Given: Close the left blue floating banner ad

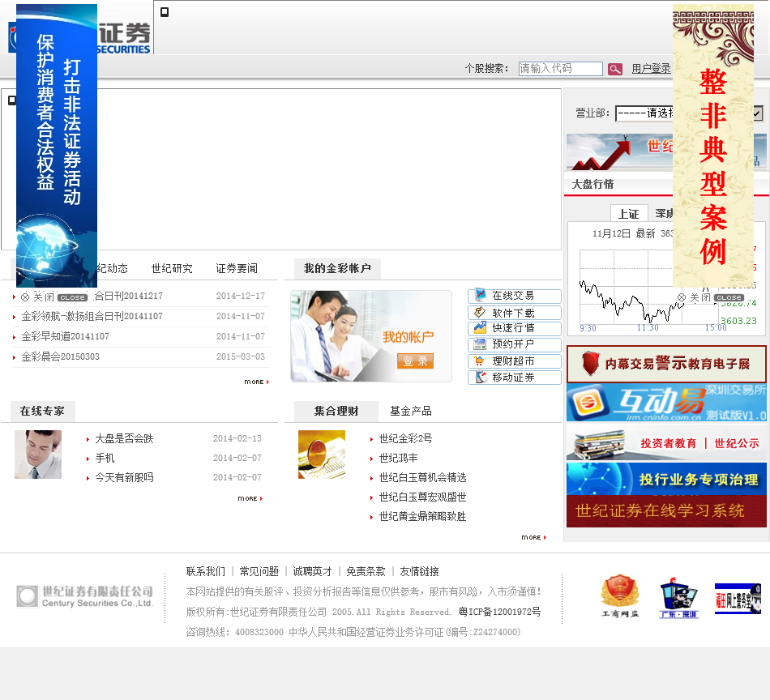Looking at the screenshot, I should pos(72,297).
